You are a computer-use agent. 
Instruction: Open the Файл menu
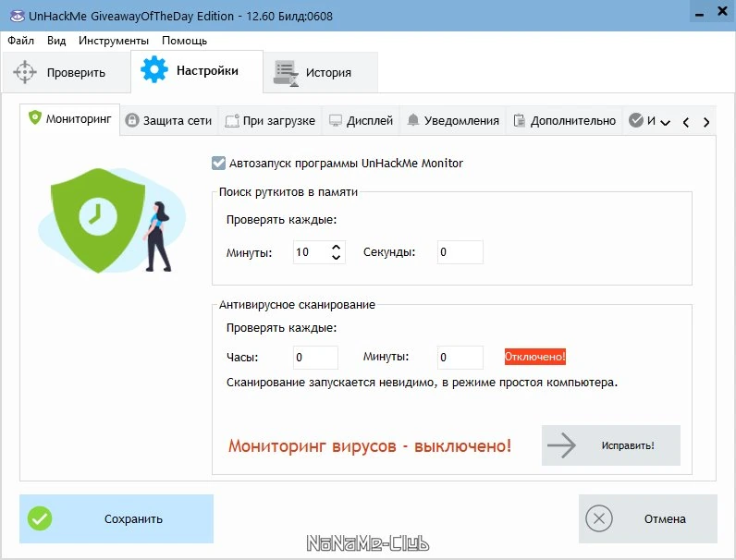pyautogui.click(x=20, y=41)
